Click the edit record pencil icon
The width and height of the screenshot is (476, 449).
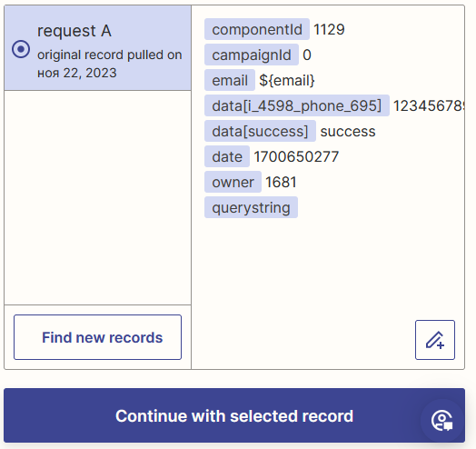(x=435, y=340)
